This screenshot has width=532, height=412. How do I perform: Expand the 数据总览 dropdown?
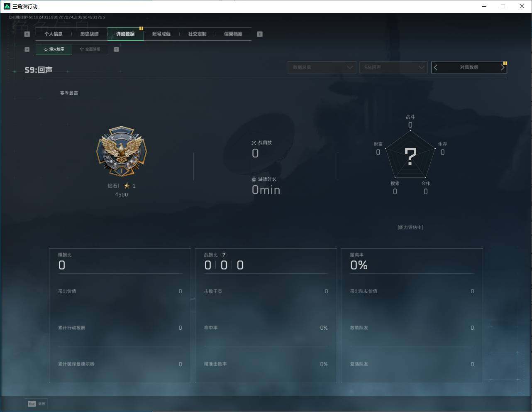[322, 67]
